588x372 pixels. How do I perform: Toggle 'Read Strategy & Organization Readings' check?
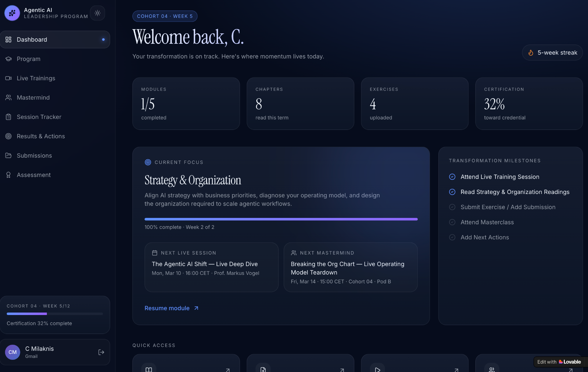click(452, 192)
